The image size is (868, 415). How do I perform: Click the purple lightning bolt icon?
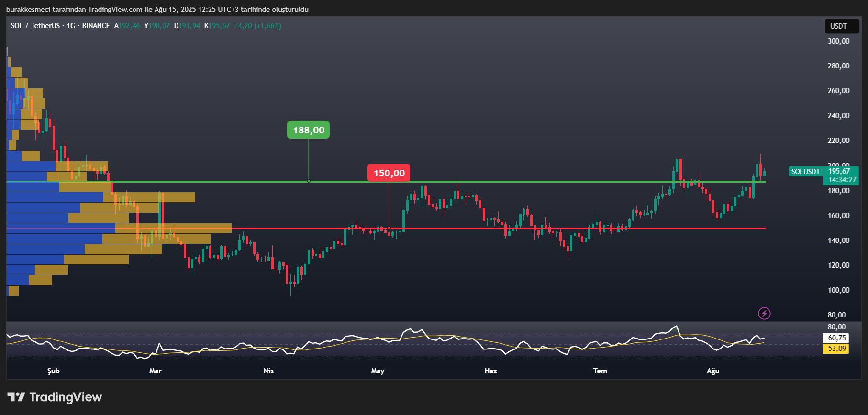tap(764, 314)
